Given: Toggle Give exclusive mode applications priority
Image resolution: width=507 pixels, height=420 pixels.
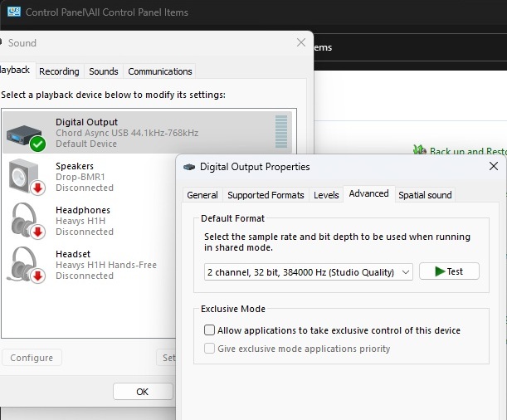Looking at the screenshot, I should (x=209, y=349).
